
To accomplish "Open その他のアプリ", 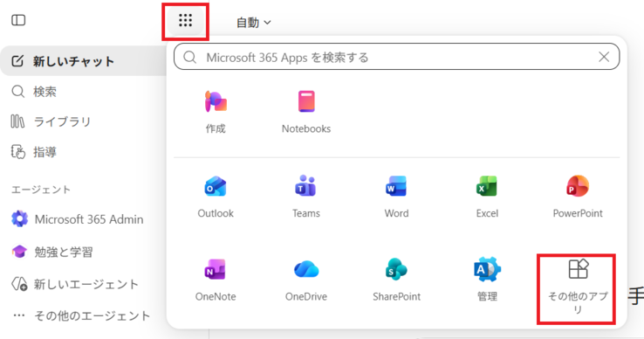I will (x=578, y=287).
